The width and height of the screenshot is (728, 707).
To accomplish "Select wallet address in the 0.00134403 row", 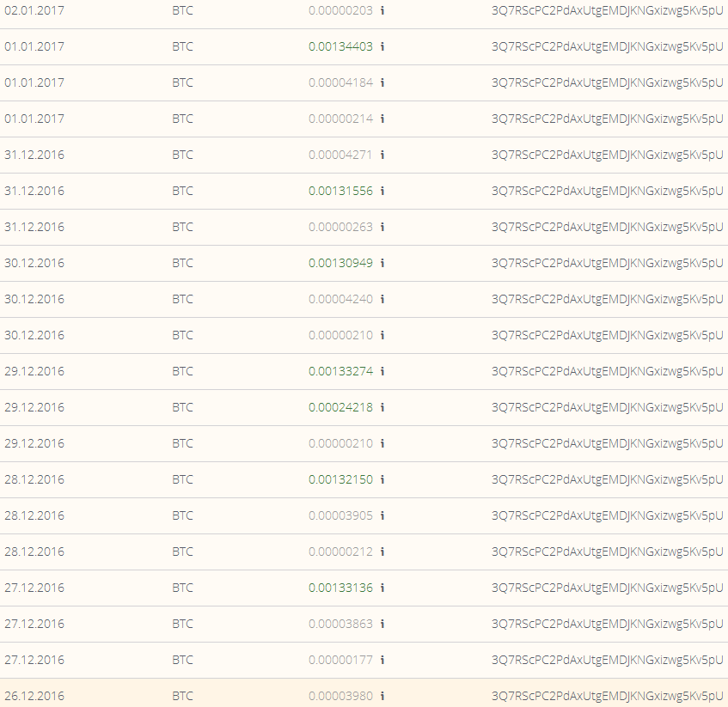I will pos(608,47).
